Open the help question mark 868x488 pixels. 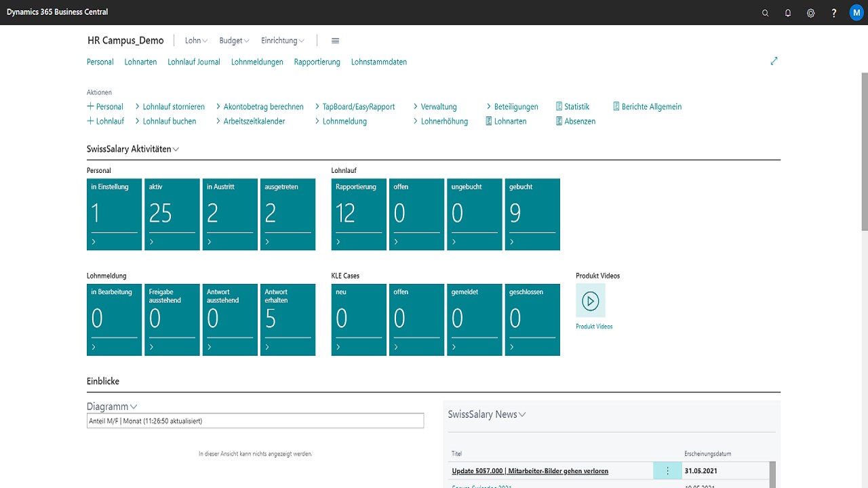click(x=834, y=13)
